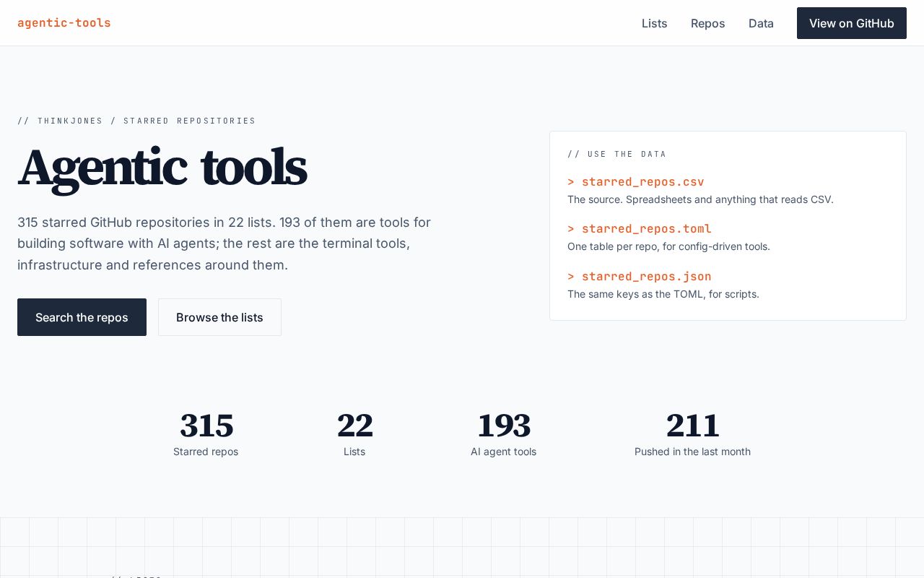Open the starred_repos.json file link
This screenshot has width=924, height=578.
point(640,277)
